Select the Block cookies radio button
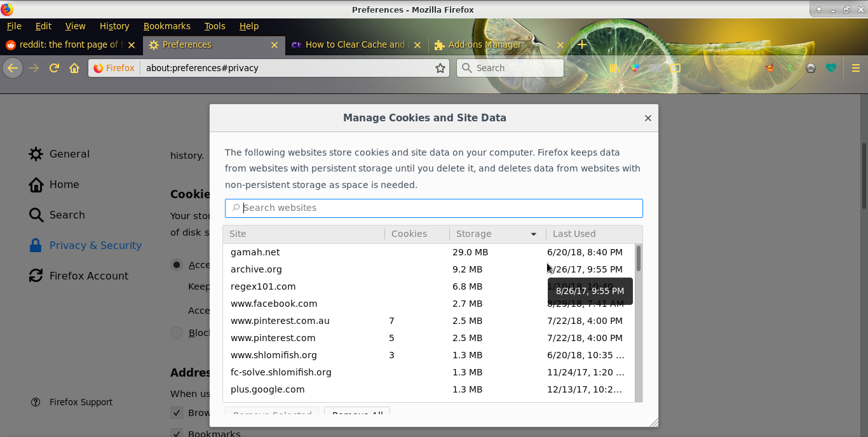Image resolution: width=868 pixels, height=437 pixels. point(177,333)
